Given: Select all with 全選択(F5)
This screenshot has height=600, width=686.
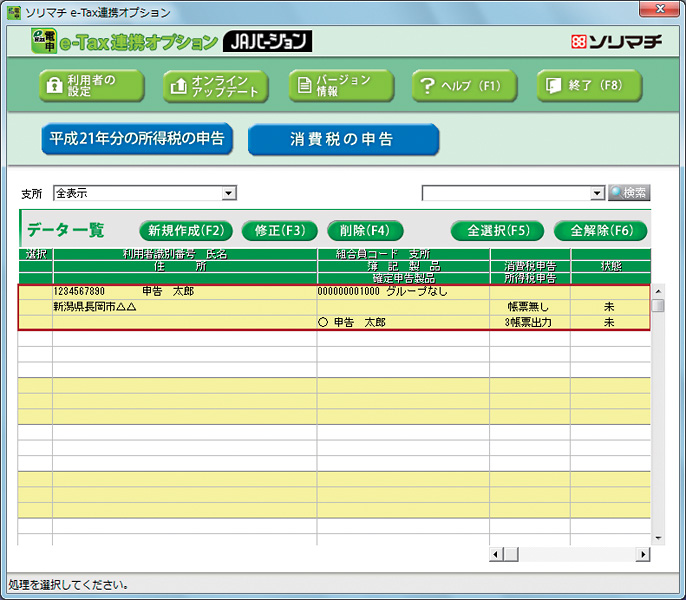Looking at the screenshot, I should click(x=497, y=230).
